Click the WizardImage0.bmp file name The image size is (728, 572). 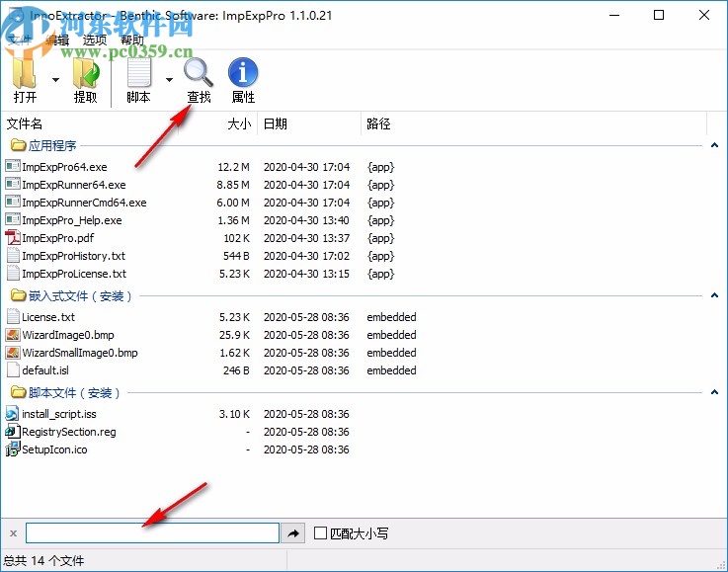pos(68,335)
